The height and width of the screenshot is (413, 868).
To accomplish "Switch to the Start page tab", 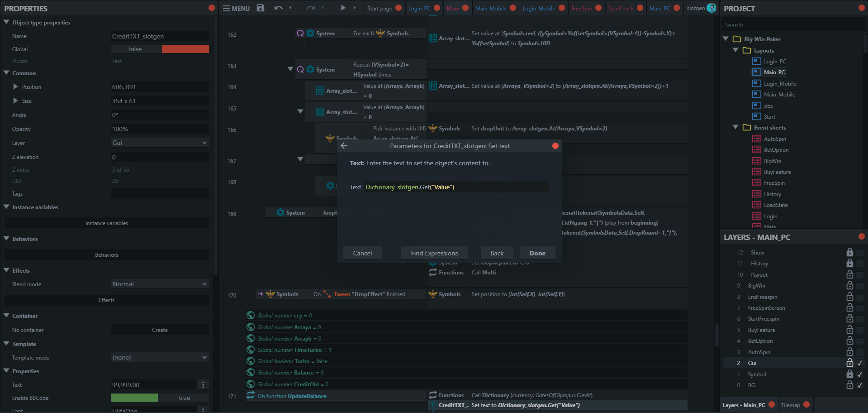I will point(380,8).
